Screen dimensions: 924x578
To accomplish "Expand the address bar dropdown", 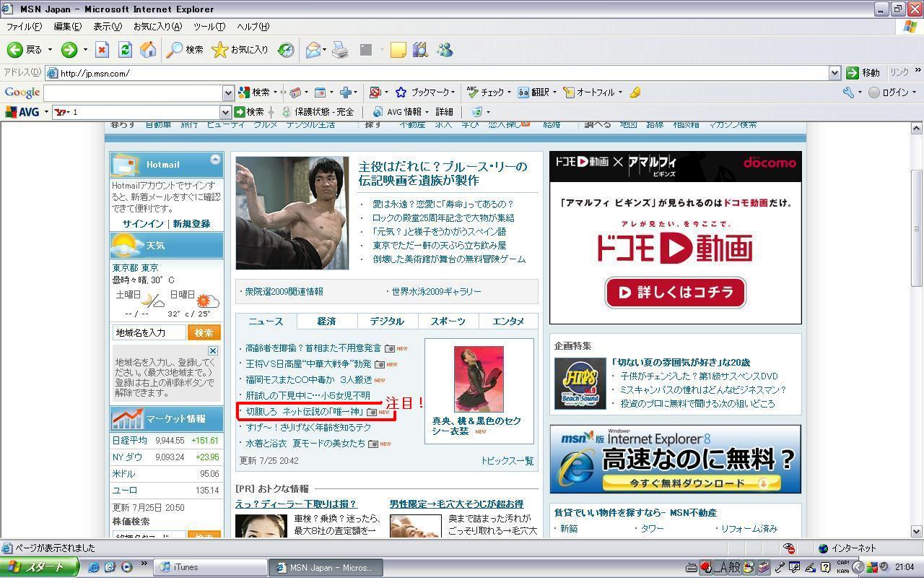I will [834, 73].
